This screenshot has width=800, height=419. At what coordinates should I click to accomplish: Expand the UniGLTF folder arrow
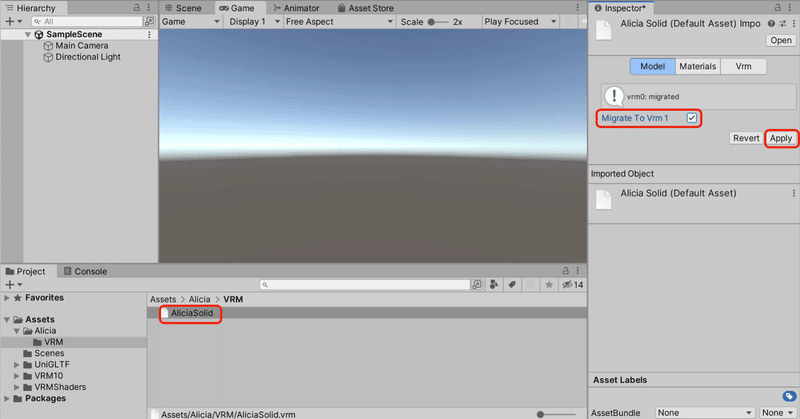(x=17, y=364)
